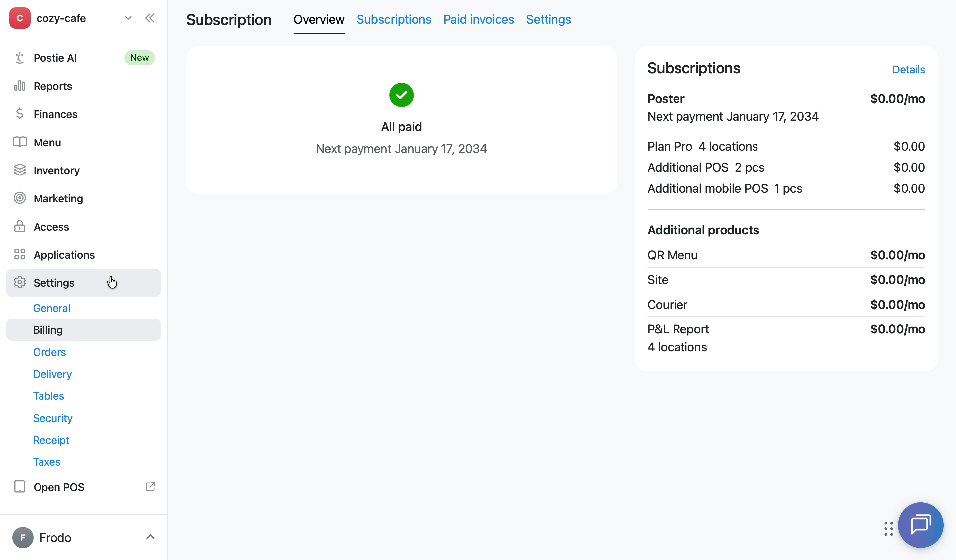This screenshot has height=560, width=956.
Task: Open Postie AI assistant icon
Action: click(x=20, y=58)
